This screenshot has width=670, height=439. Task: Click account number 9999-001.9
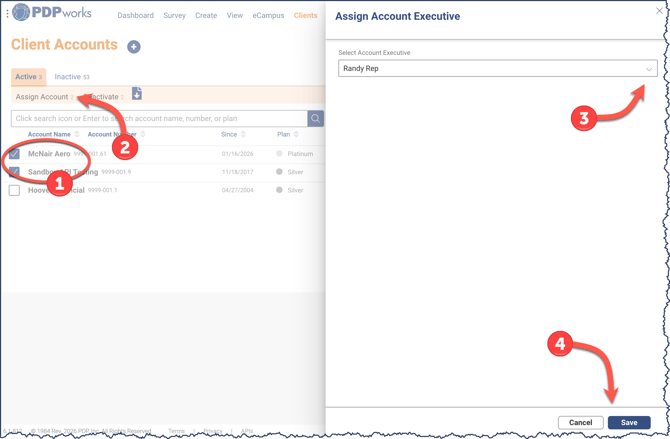[x=116, y=172]
